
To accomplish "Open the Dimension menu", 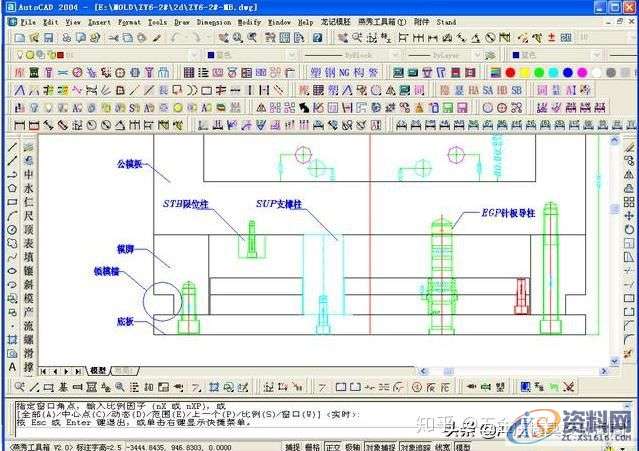I will (x=214, y=21).
